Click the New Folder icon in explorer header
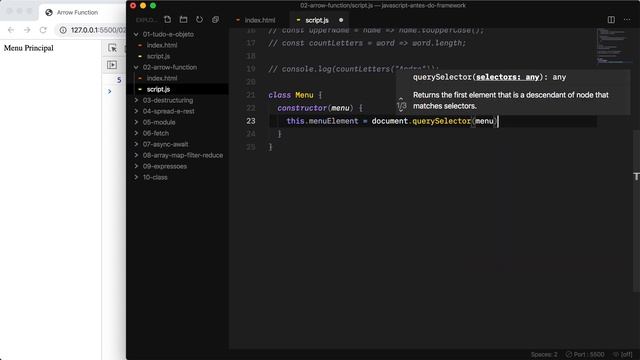Viewport: 640px width, 360px height. [x=183, y=20]
